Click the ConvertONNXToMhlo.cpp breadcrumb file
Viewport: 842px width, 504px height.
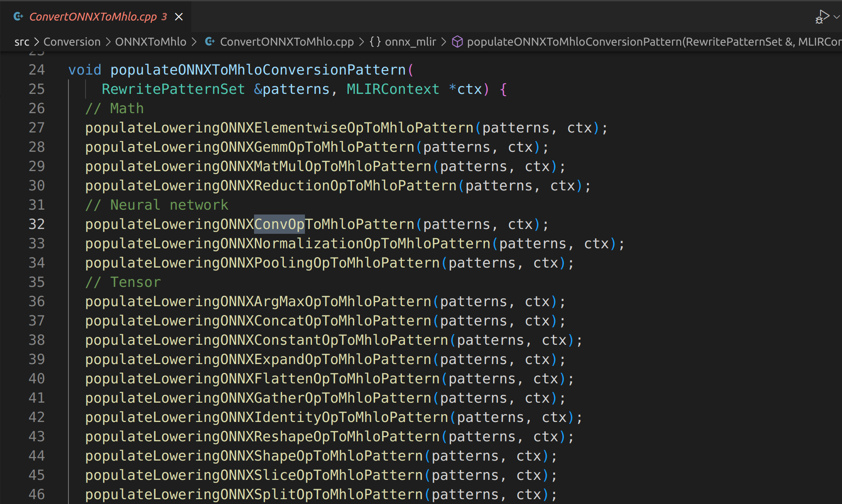click(287, 42)
